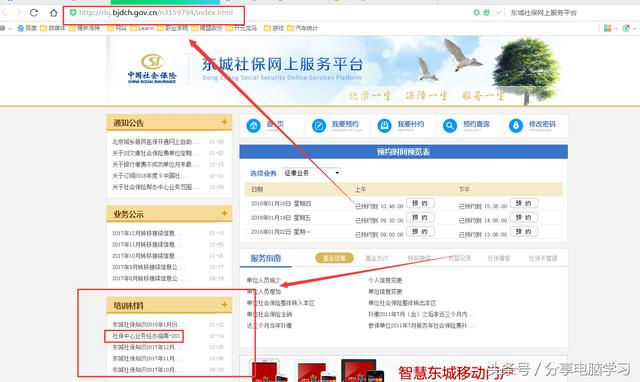Open the 单位人员减少 guide link
This screenshot has height=382, width=640.
[264, 280]
